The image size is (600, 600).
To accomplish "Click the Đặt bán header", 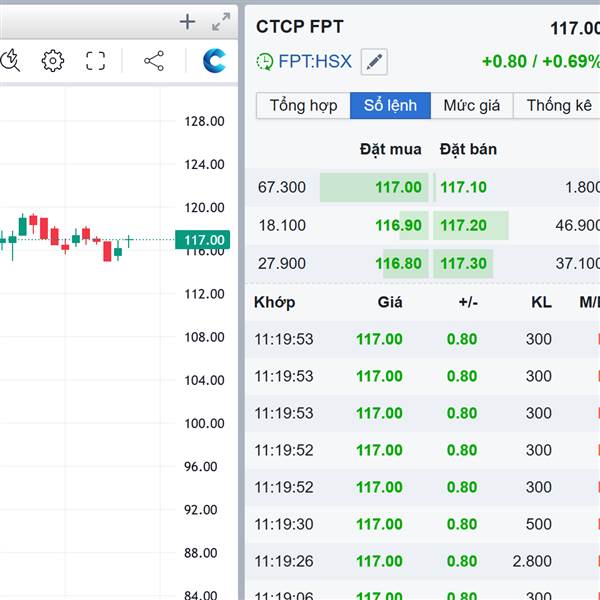I will 468,149.
